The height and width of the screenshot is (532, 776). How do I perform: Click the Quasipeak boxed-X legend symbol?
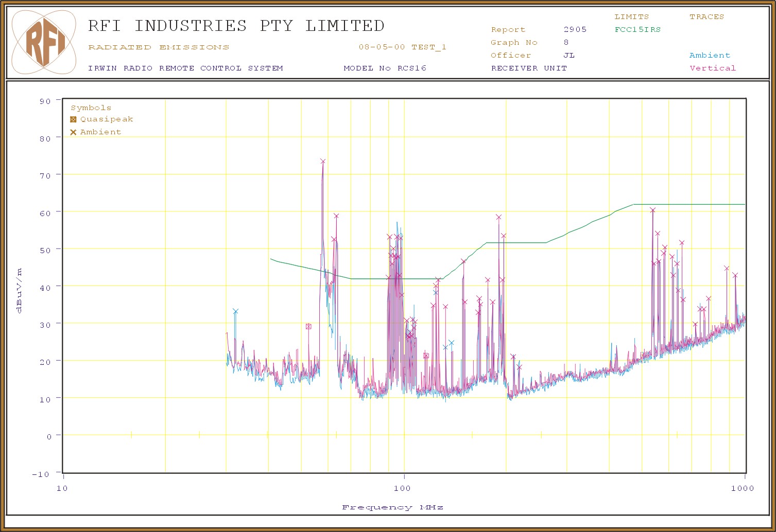click(73, 119)
